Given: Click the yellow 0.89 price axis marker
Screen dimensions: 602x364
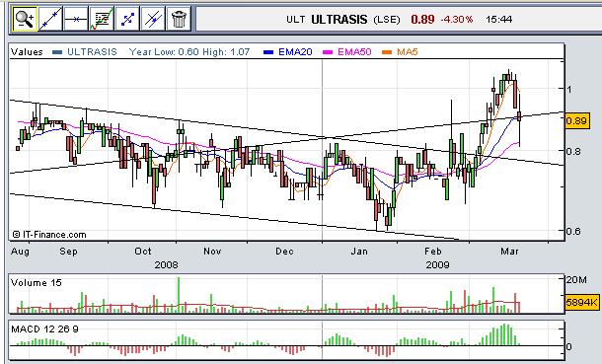Looking at the screenshot, I should click(x=577, y=121).
